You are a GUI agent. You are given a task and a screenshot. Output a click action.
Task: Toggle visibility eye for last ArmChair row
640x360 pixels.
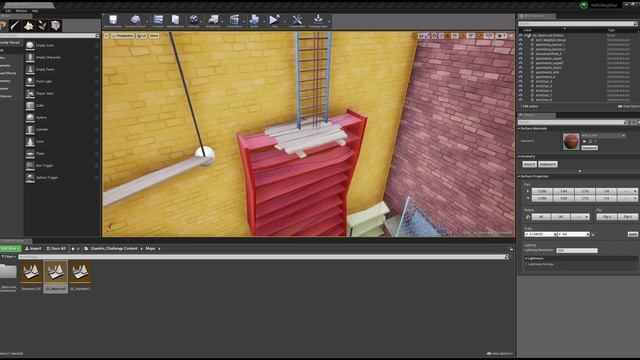(x=520, y=100)
